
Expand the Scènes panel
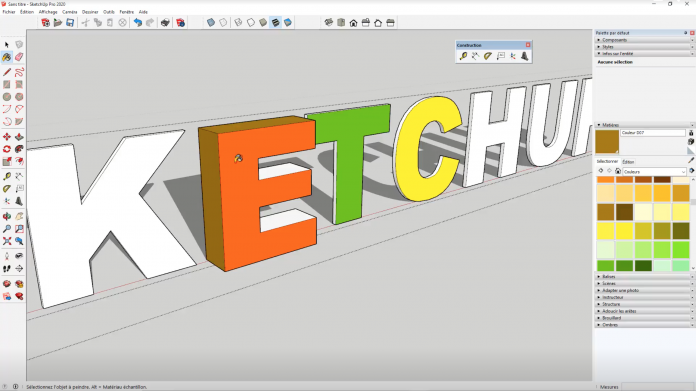pos(644,284)
